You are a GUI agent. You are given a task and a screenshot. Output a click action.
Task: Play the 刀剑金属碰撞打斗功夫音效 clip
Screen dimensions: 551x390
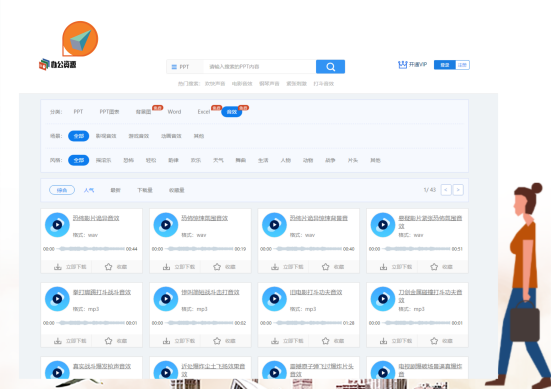click(x=383, y=299)
